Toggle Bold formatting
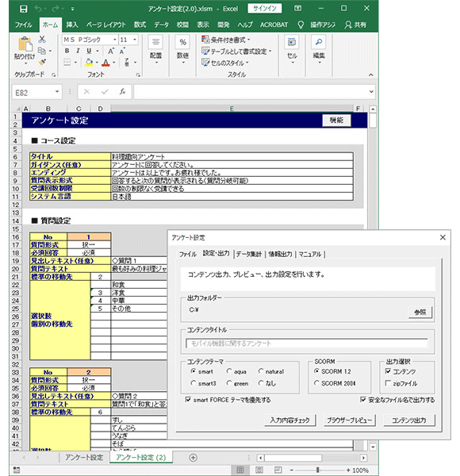This screenshot has height=476, width=460. (67, 51)
